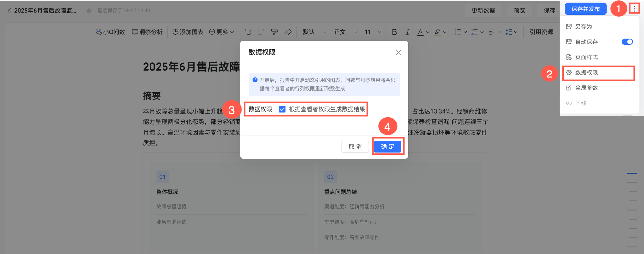Expand the 更多 insert menu
644x254 pixels.
click(x=222, y=32)
